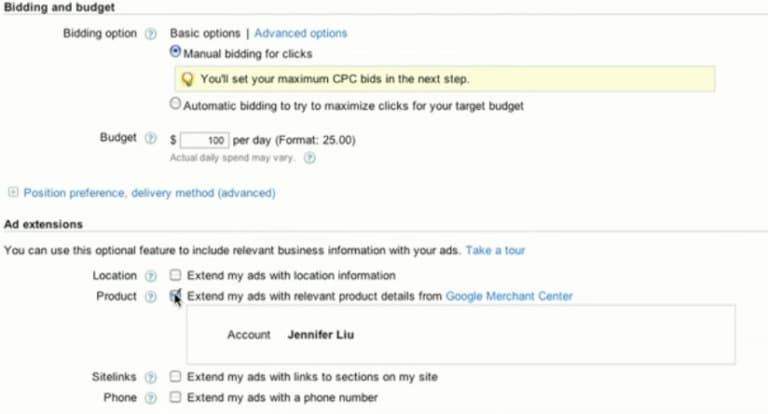Enable Sitelinks extension checkbox
Image resolution: width=768 pixels, height=414 pixels.
pyautogui.click(x=175, y=376)
